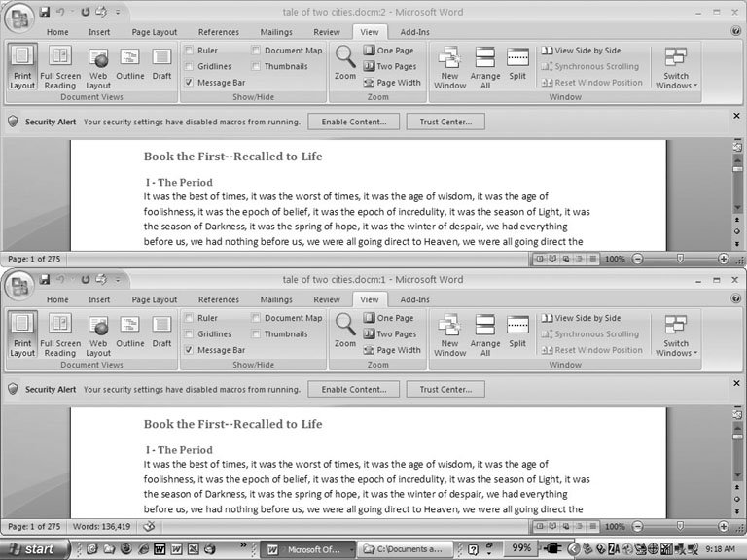
Task: Expand Switch Windows menu in docm:1 window
Action: [676, 334]
